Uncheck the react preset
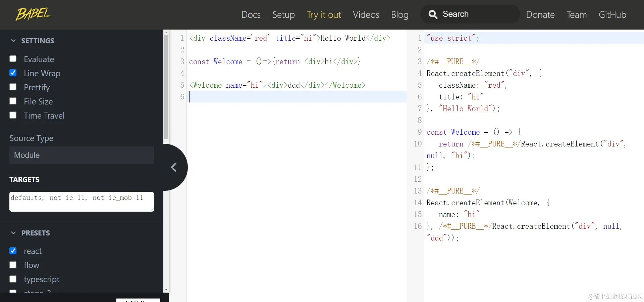644x302 pixels. (x=13, y=251)
